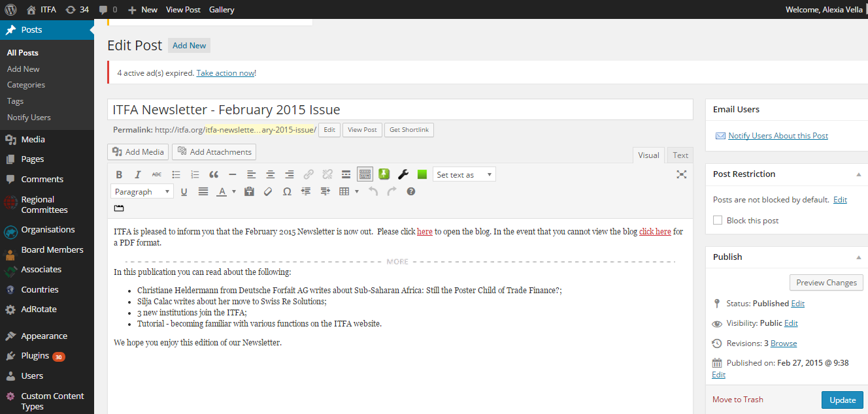
Task: Insert a horizontal line
Action: tap(232, 174)
